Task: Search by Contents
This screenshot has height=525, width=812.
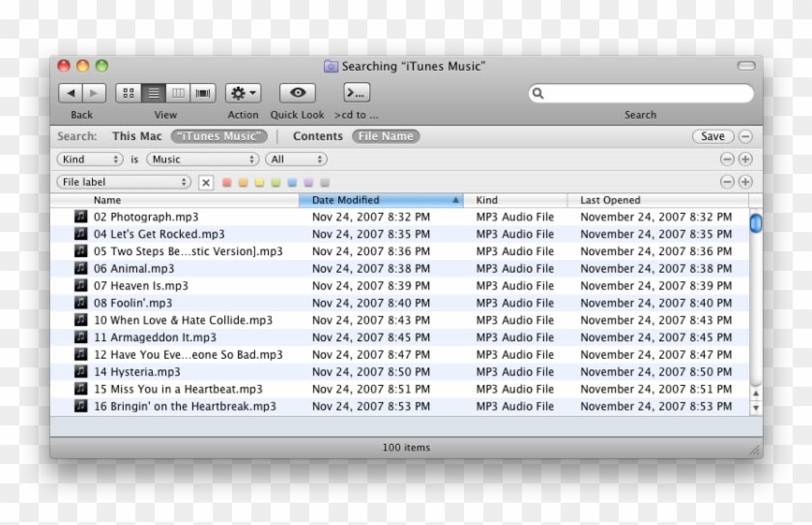Action: coord(317,136)
